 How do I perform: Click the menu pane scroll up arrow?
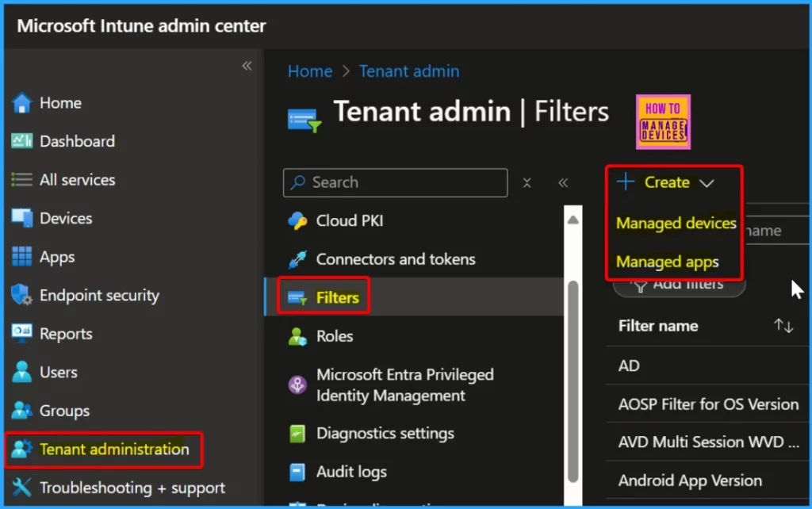[x=573, y=220]
